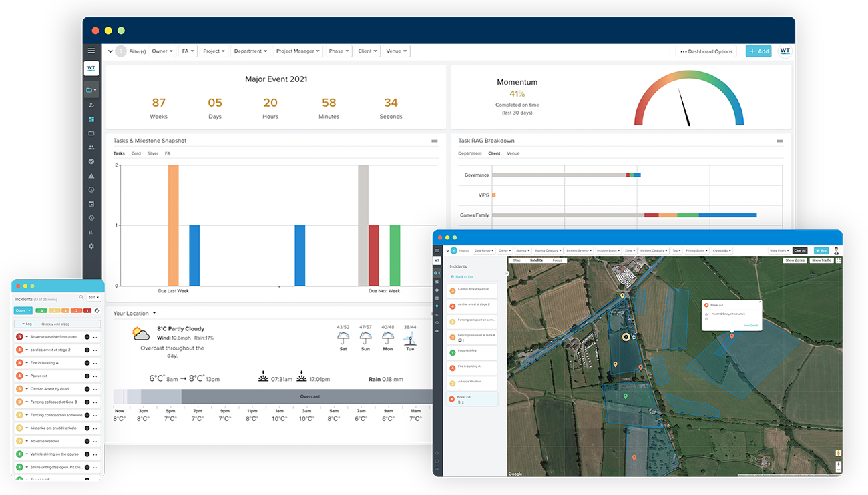Open the Phase filter dropdown

(339, 51)
